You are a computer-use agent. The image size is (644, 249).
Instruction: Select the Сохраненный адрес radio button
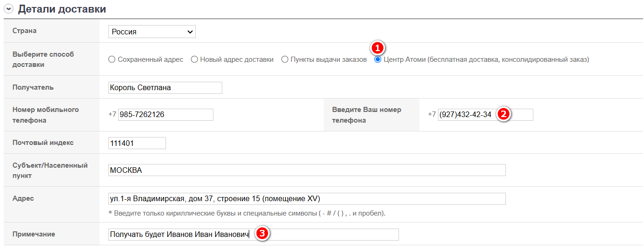pyautogui.click(x=112, y=59)
